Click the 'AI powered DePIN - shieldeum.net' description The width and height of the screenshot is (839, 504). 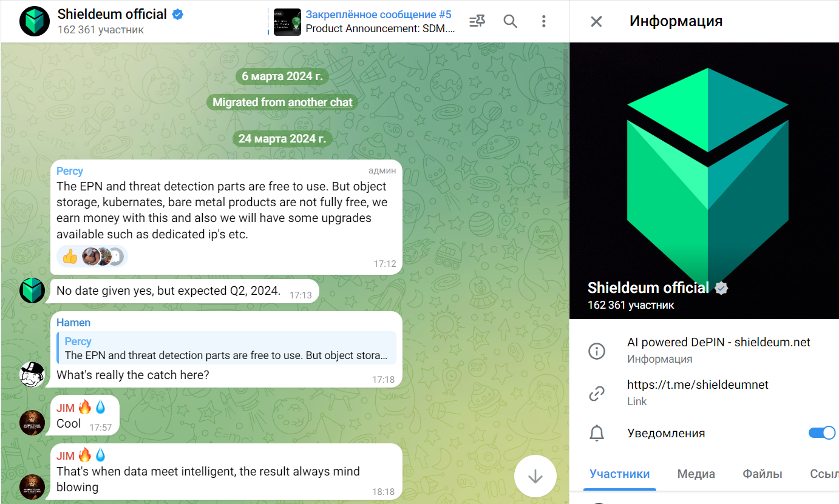[719, 342]
